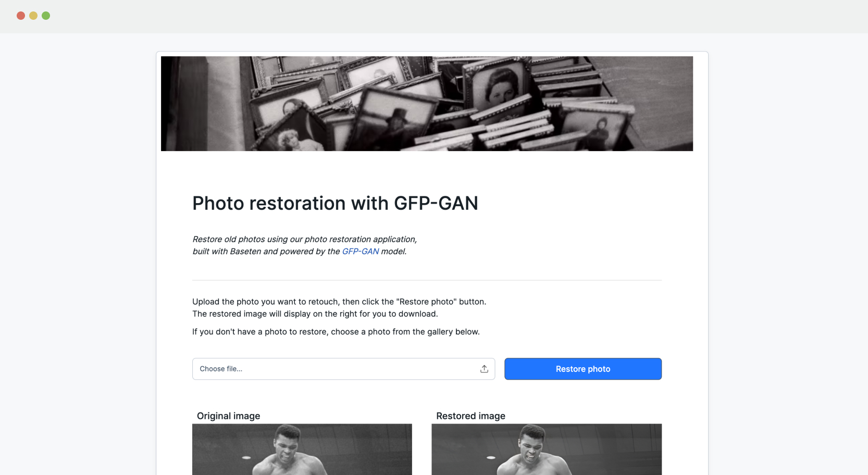Screen dimensions: 868x475
Task: Click the italic Baseten description text
Action: pyautogui.click(x=305, y=245)
